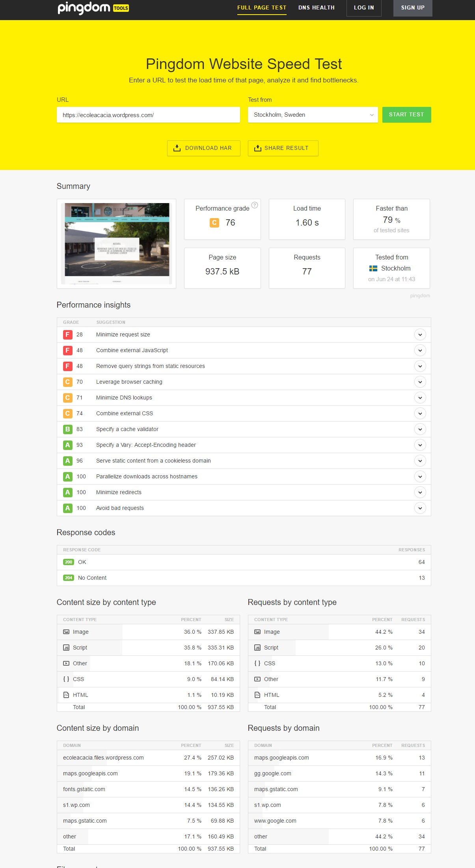
Task: Click the URL input field
Action: tap(148, 115)
